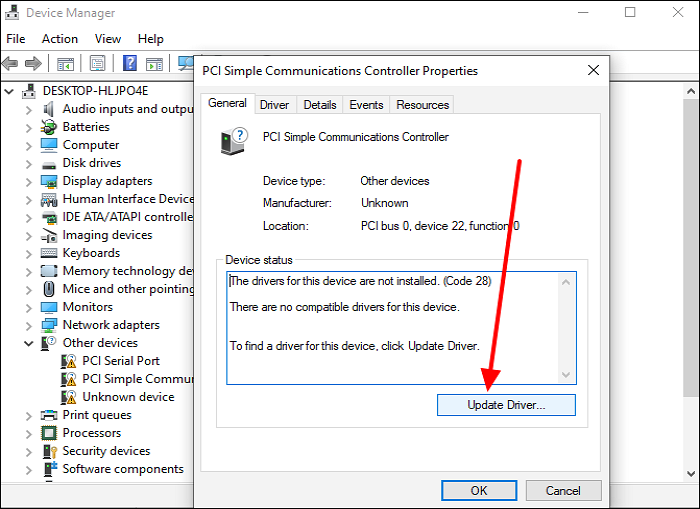Click the device status scrollbar down arrow

pos(567,375)
